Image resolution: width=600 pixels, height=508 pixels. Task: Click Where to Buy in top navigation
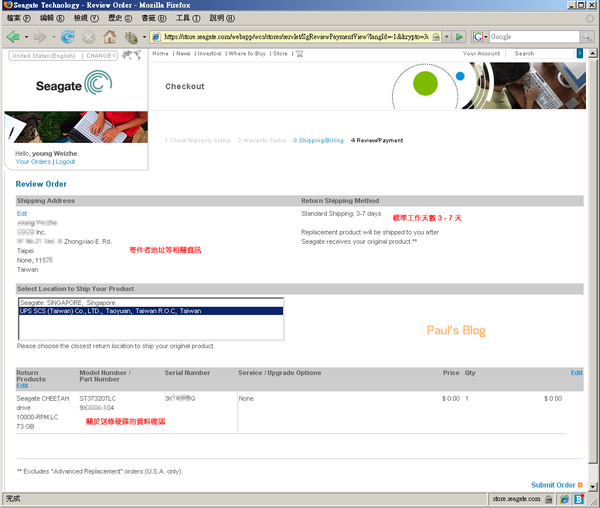pyautogui.click(x=247, y=54)
